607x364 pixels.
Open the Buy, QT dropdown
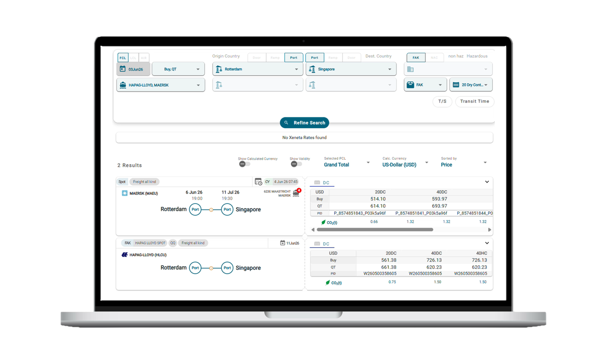pos(178,69)
